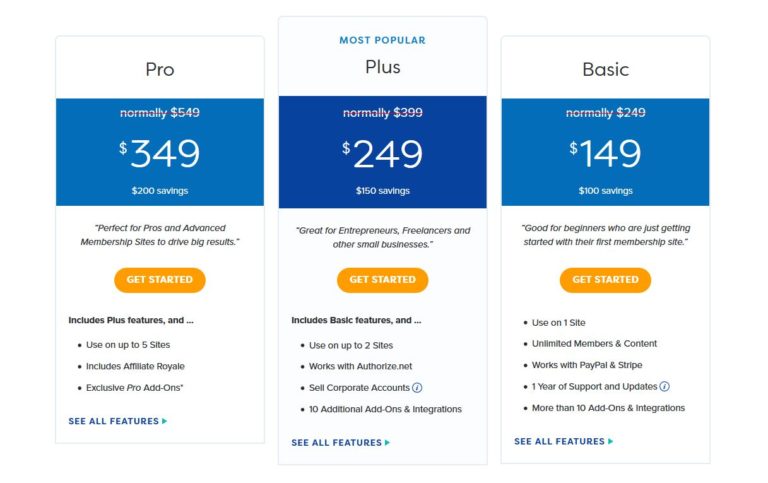Click the Basic plan heading
This screenshot has height=483, width=768.
click(605, 70)
